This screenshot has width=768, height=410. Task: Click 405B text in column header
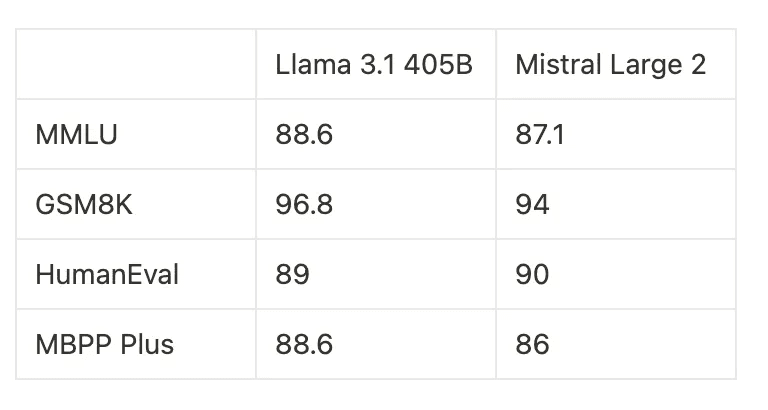pyautogui.click(x=438, y=65)
